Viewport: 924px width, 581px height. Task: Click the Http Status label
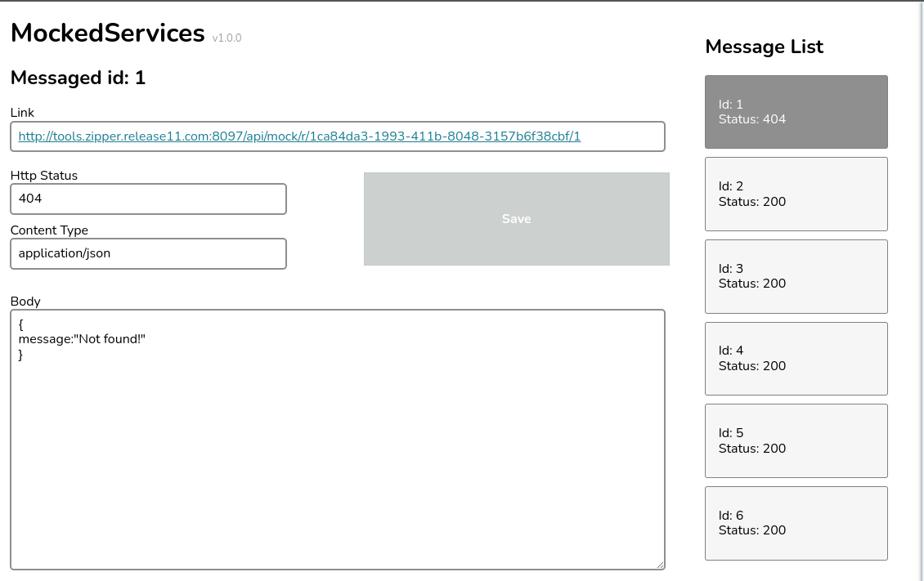44,175
